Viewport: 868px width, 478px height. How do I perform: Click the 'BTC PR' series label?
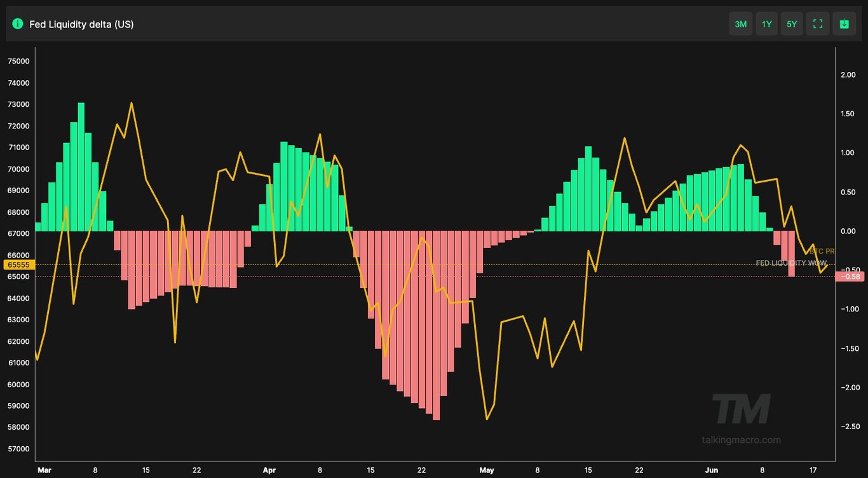point(822,252)
